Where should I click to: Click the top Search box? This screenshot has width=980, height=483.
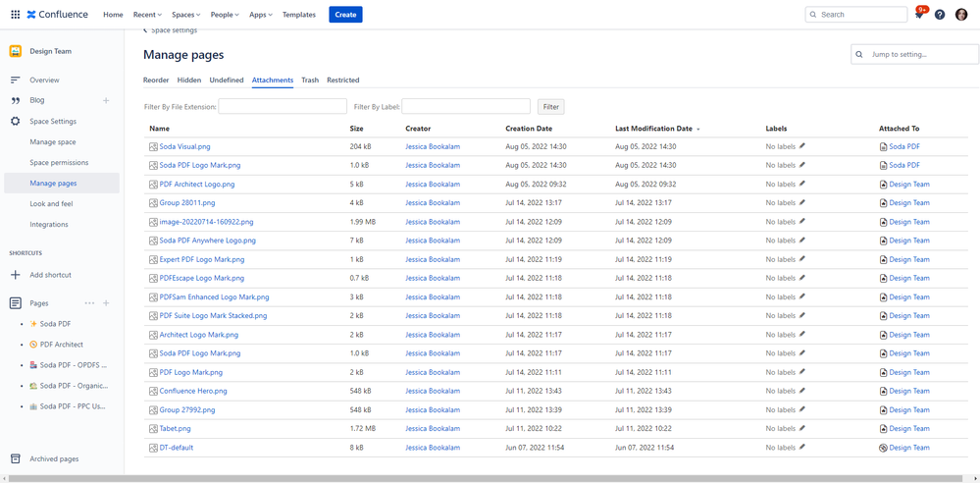856,15
